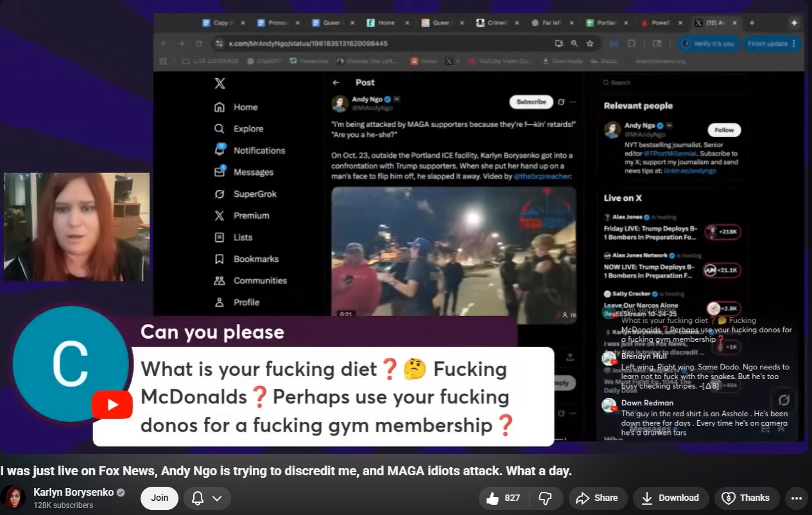This screenshot has width=812, height=515.
Task: Click the back arrow beside Post heading
Action: coord(336,83)
